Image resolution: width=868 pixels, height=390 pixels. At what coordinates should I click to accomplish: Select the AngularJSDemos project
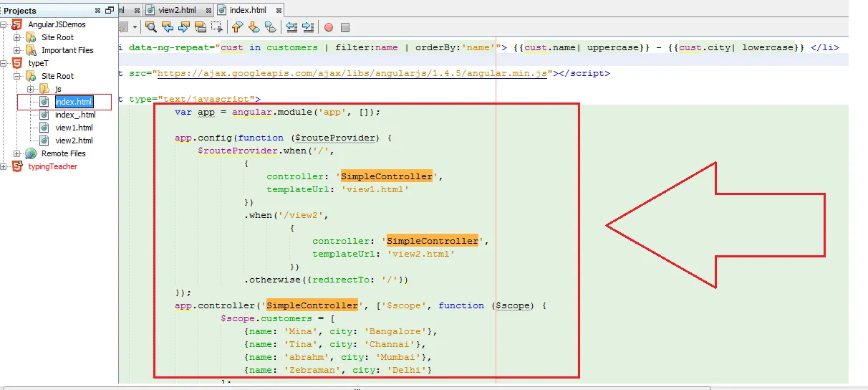pos(57,24)
